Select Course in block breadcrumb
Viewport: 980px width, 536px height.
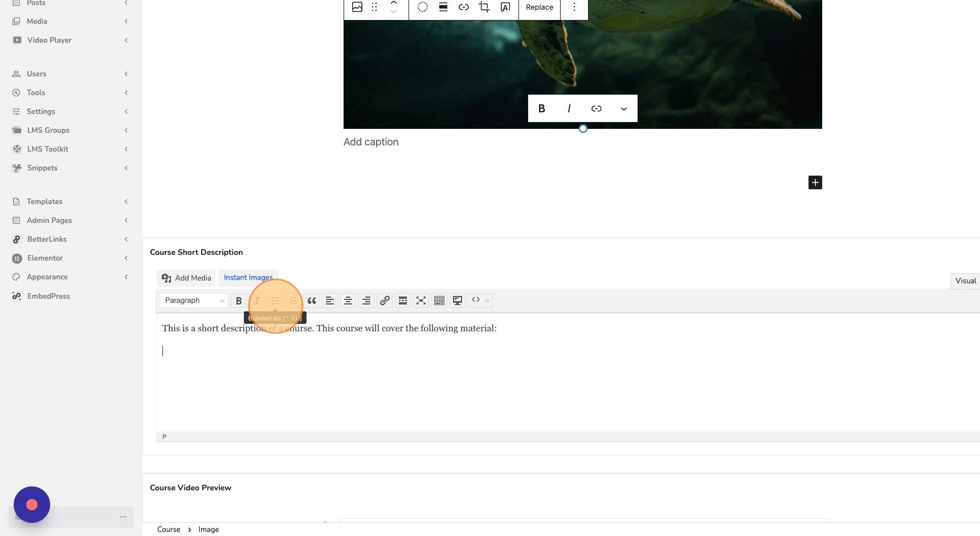169,529
